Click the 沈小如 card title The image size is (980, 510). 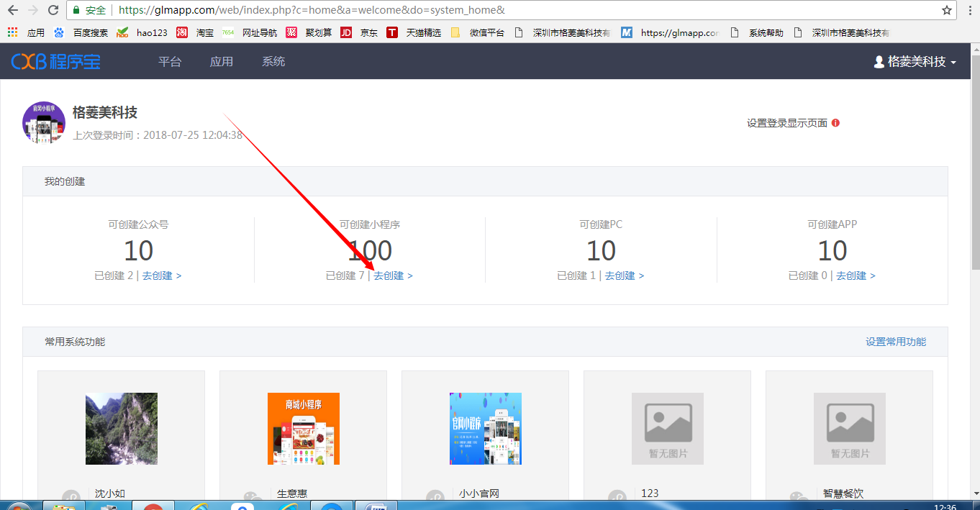[x=110, y=493]
